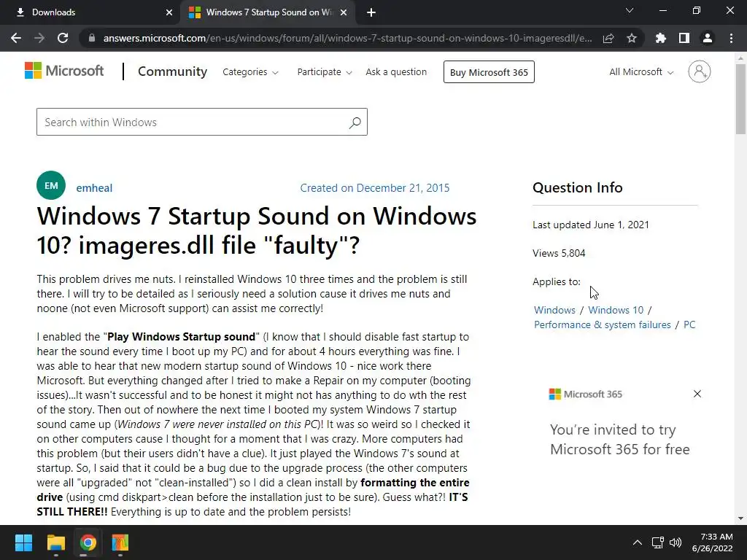The image size is (747, 560).
Task: Click the Search within Windows field
Action: click(202, 122)
